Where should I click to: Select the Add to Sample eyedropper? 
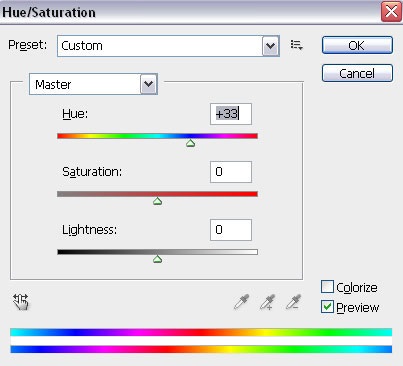click(268, 302)
